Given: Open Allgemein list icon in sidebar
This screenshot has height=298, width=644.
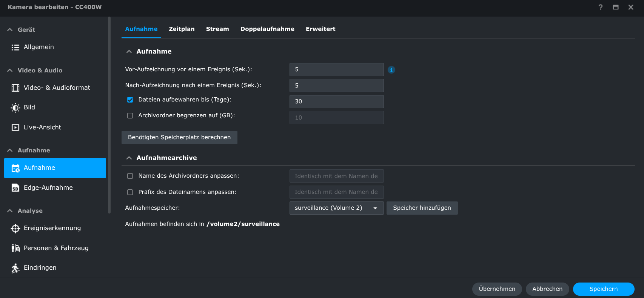Looking at the screenshot, I should point(15,47).
